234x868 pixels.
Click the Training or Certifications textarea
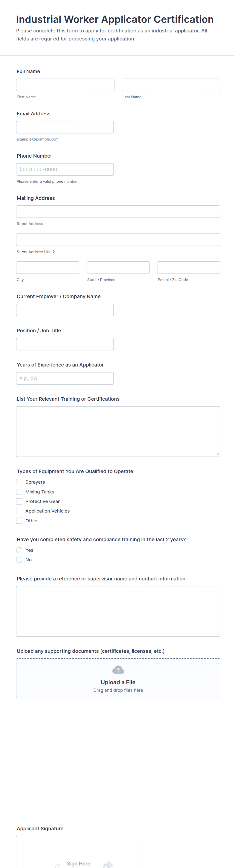tap(118, 432)
